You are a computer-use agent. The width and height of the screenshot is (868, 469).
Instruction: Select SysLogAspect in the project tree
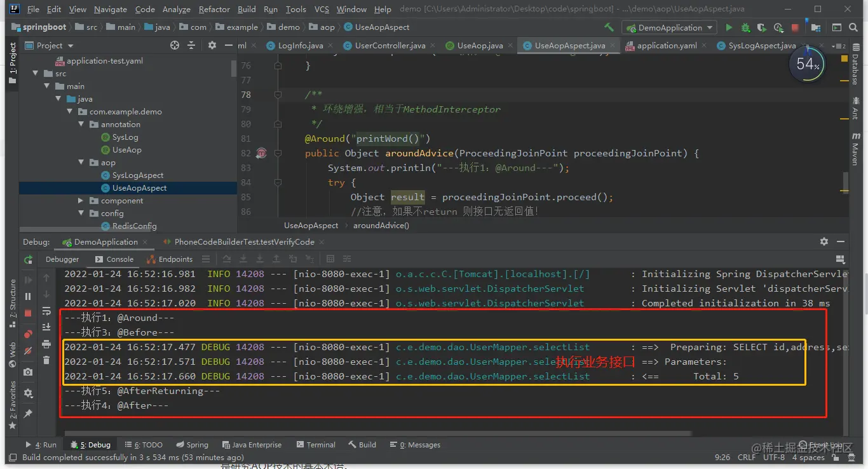pos(138,175)
